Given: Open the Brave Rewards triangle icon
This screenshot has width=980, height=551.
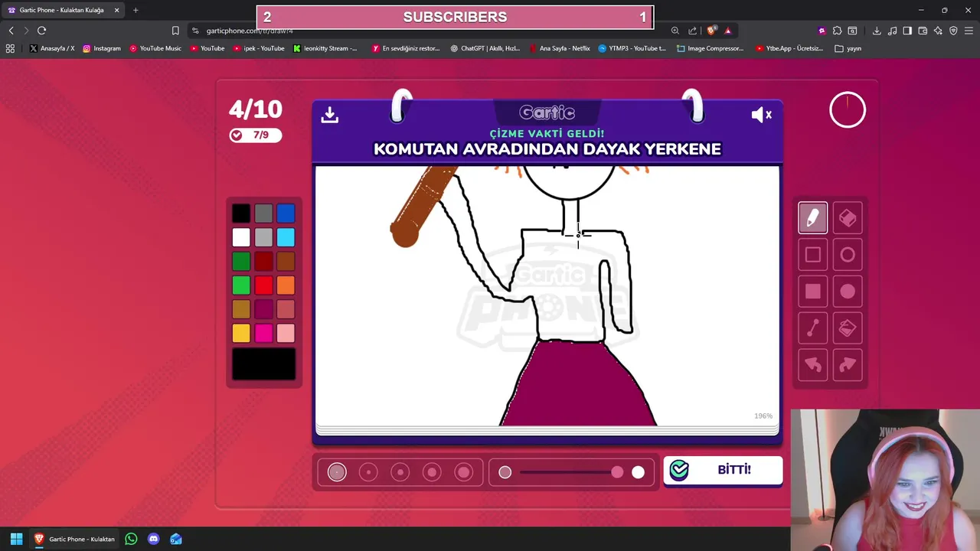Looking at the screenshot, I should coord(727,31).
